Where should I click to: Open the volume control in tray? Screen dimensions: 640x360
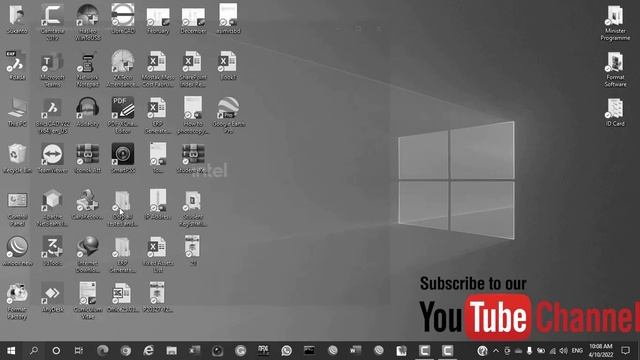tap(564, 351)
